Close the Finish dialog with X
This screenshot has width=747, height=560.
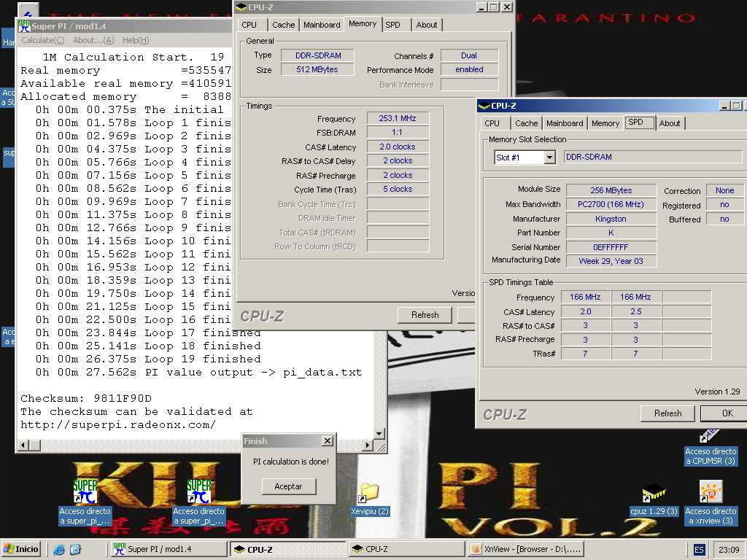(x=328, y=441)
